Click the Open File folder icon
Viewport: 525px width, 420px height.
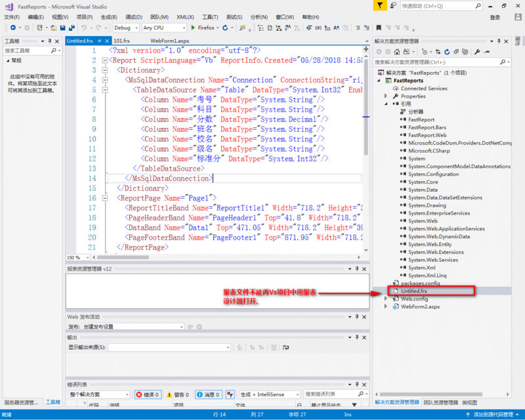click(54, 28)
